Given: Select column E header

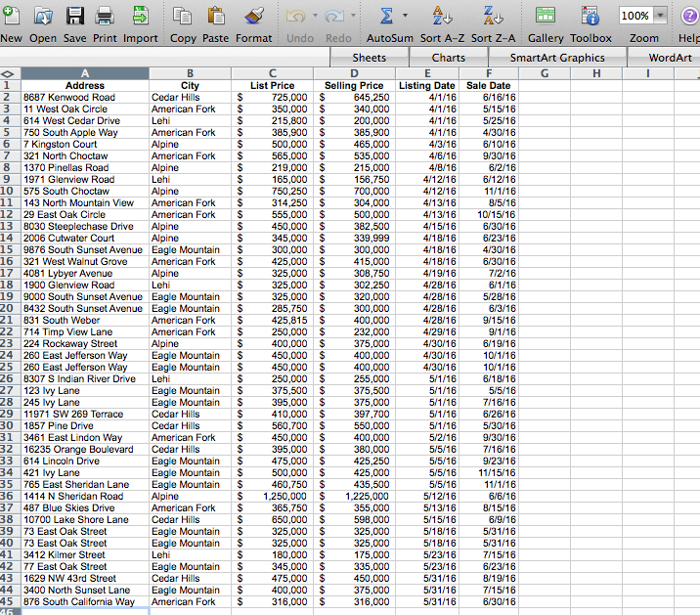Looking at the screenshot, I should tap(427, 73).
